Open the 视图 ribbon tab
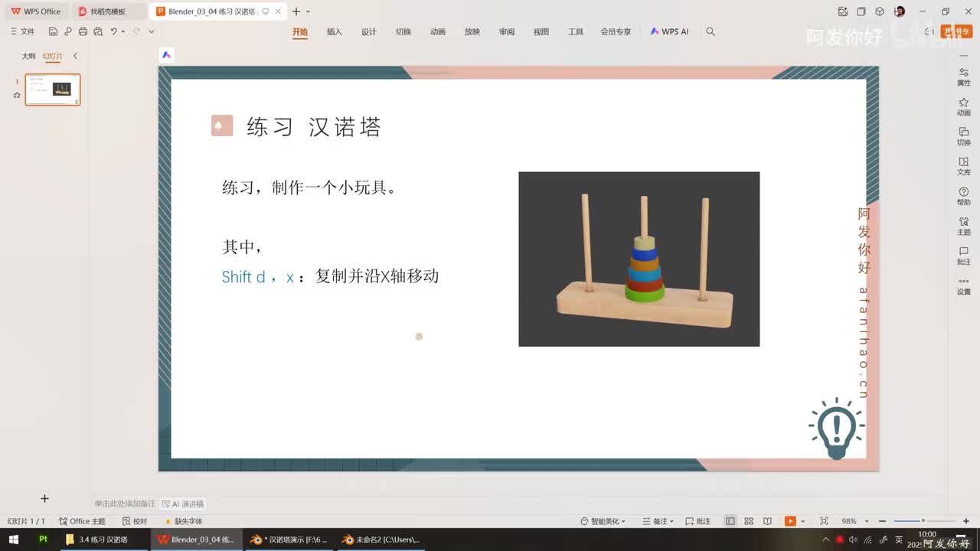 click(x=541, y=31)
